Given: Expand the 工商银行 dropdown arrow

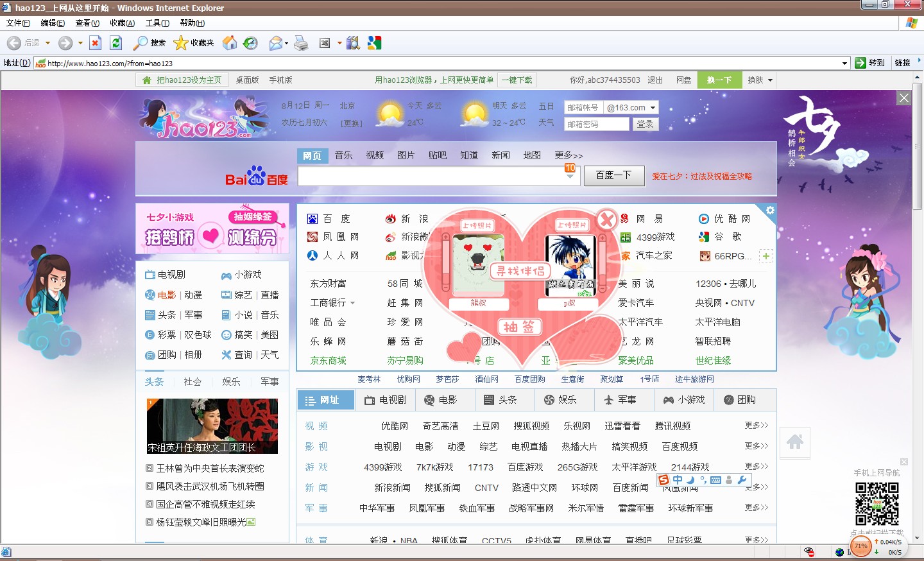Looking at the screenshot, I should (352, 303).
